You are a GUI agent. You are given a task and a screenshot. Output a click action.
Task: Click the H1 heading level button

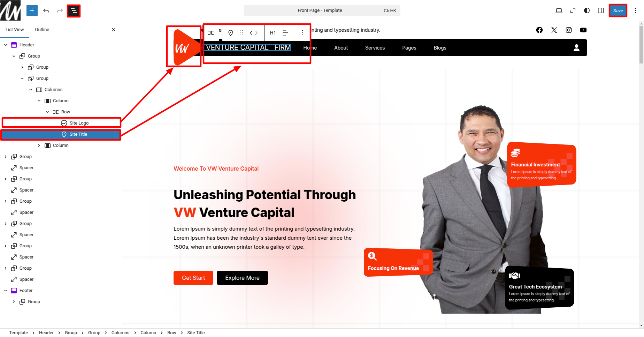273,33
